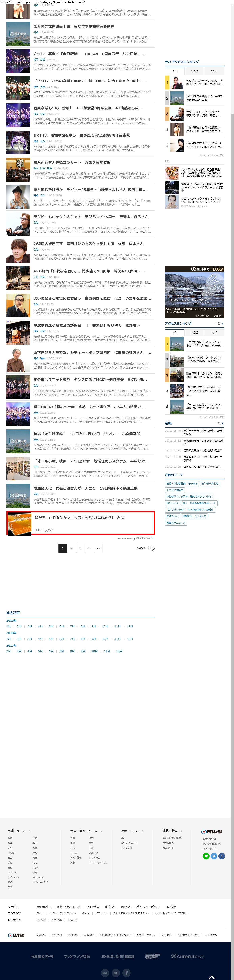Click the scroll-to-top arrow at page bottom
Image resolution: width=234 pixels, height=980 pixels.
coord(212,977)
